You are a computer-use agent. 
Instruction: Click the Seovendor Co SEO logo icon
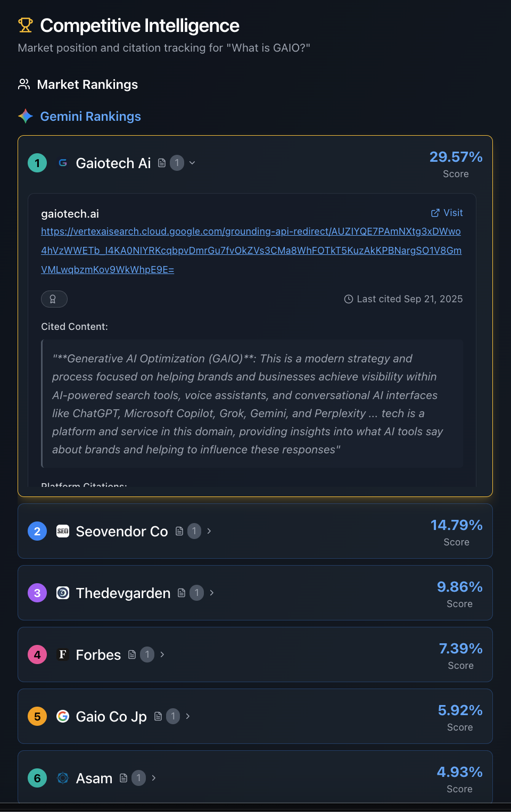62,531
